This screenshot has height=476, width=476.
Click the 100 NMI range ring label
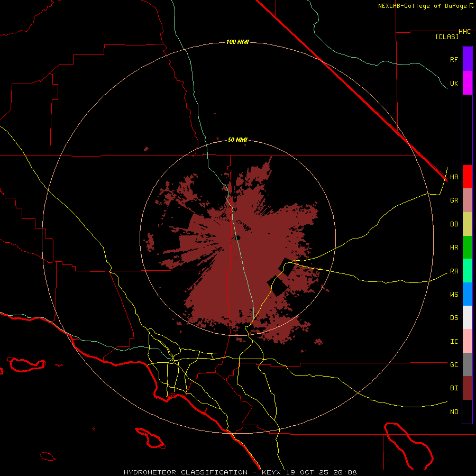[x=237, y=42]
